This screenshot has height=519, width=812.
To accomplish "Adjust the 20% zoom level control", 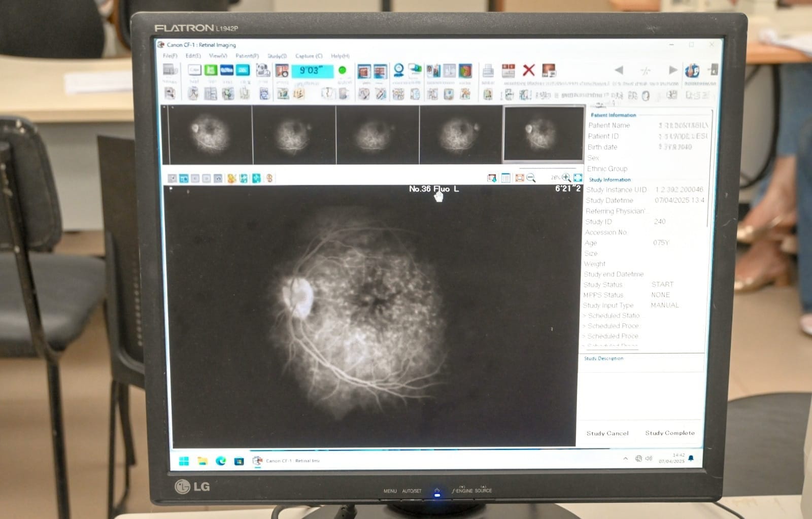I will tap(555, 179).
